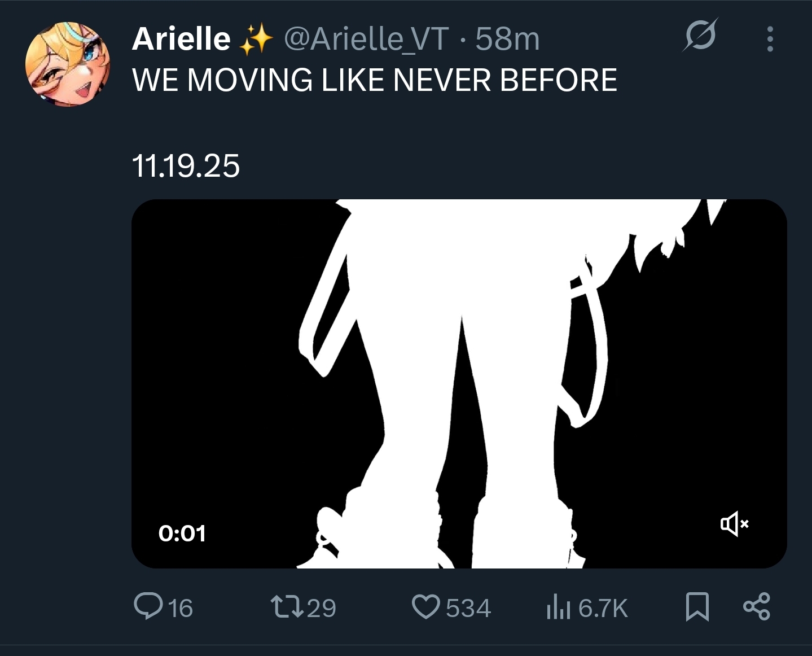Open the three-dot more options menu
The height and width of the screenshot is (656, 812).
[x=770, y=39]
